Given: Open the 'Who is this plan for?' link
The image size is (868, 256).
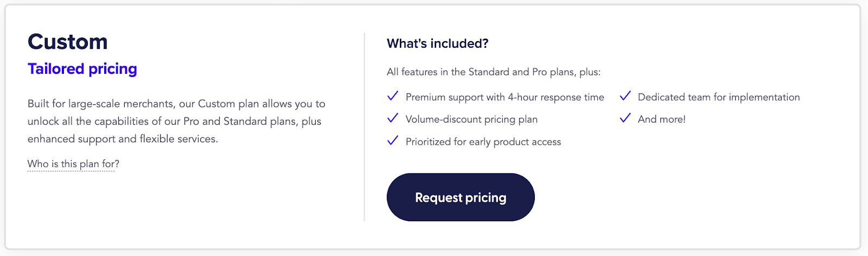Looking at the screenshot, I should point(73,164).
